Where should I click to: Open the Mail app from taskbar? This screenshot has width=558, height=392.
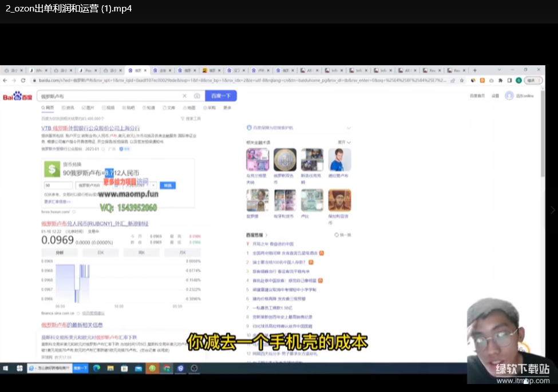(138, 368)
